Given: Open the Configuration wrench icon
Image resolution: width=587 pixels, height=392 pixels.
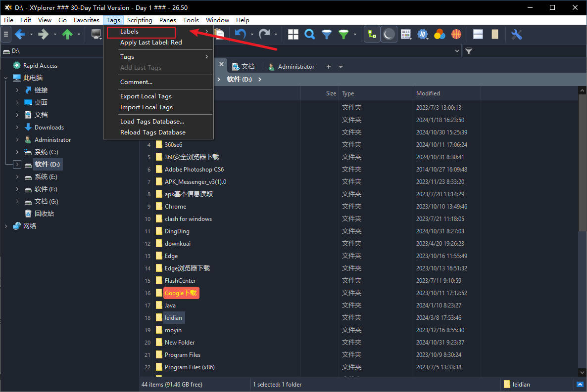Looking at the screenshot, I should click(x=516, y=34).
